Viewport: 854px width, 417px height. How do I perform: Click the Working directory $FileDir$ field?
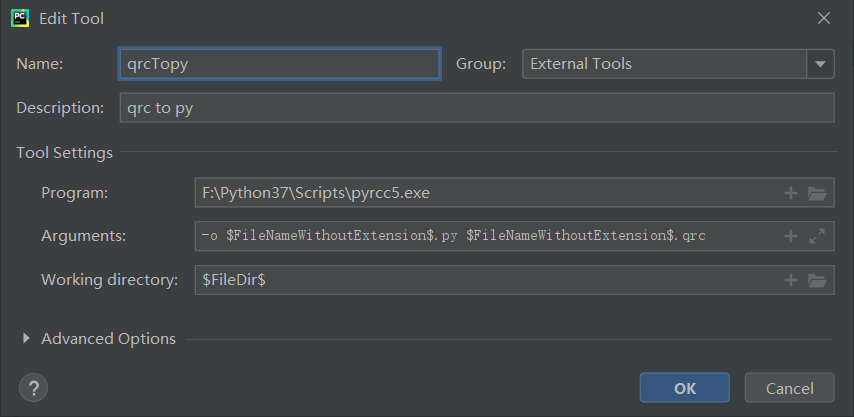point(487,280)
